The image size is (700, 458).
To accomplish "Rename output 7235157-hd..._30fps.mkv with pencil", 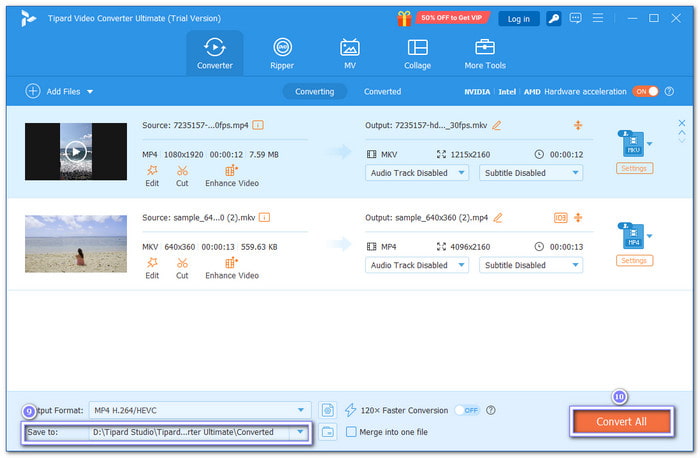I will coord(496,125).
